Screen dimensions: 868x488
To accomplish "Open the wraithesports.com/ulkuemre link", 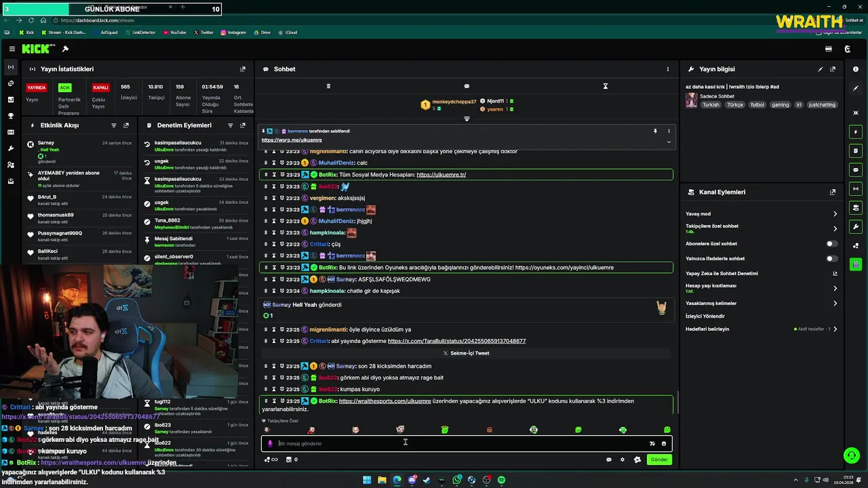I will [x=384, y=401].
